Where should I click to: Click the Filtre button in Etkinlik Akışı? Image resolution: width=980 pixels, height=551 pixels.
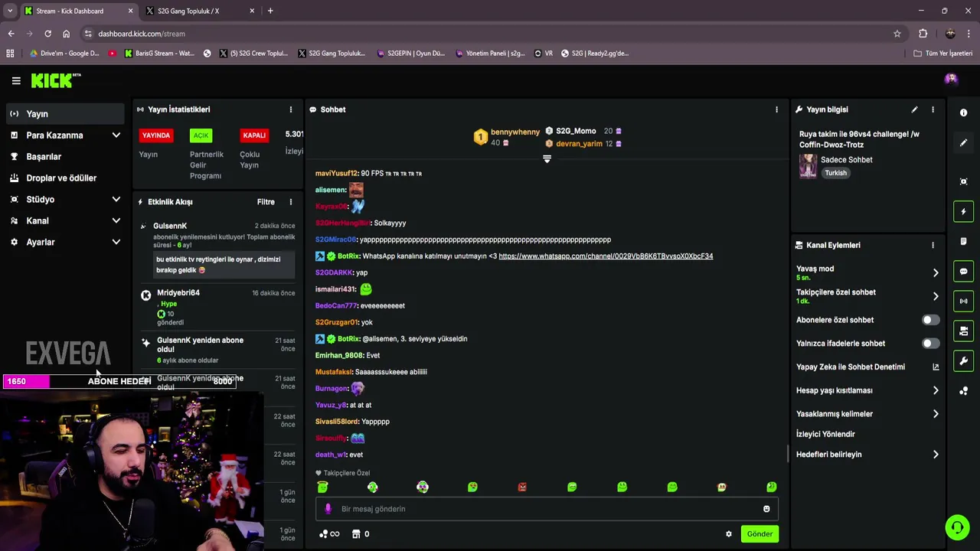tap(266, 202)
